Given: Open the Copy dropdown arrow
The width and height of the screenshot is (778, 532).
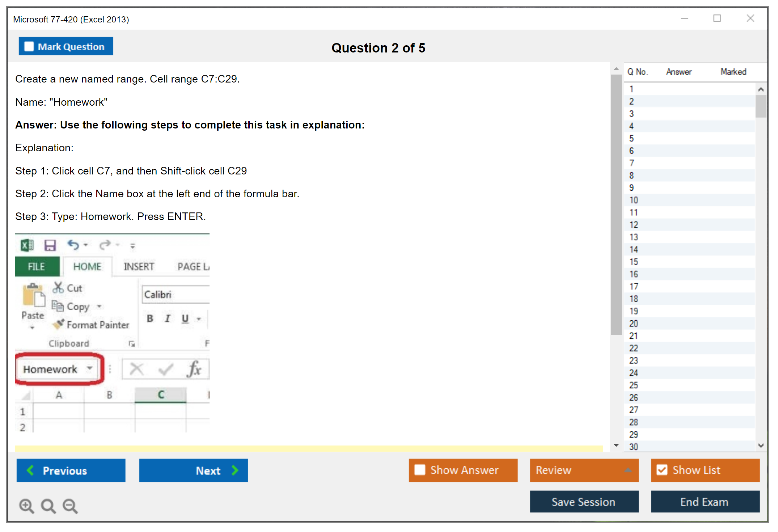Looking at the screenshot, I should click(99, 307).
